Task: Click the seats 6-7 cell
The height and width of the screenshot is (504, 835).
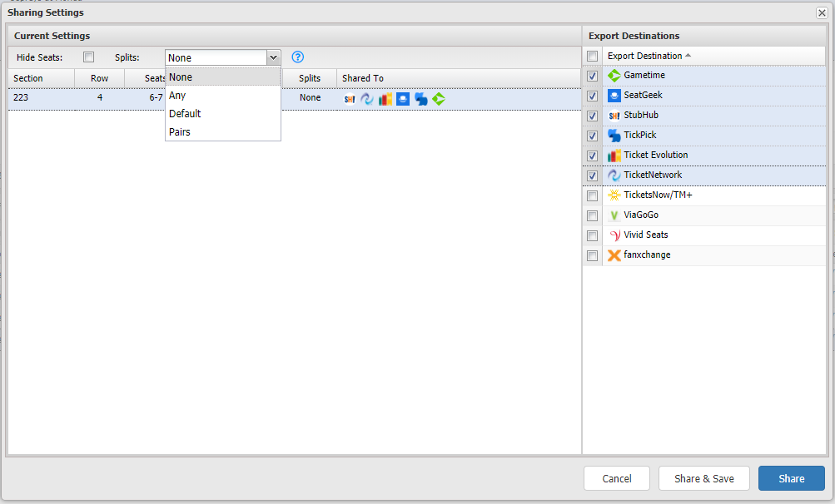Action: pos(156,97)
